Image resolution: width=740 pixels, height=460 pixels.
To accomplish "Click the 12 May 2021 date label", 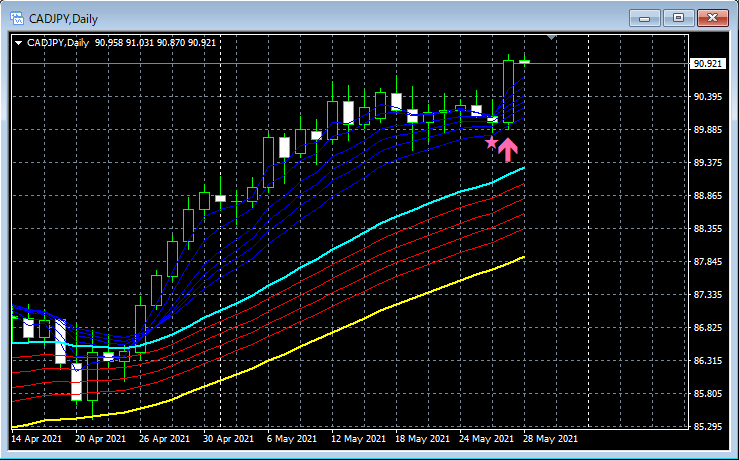I will pyautogui.click(x=357, y=439).
